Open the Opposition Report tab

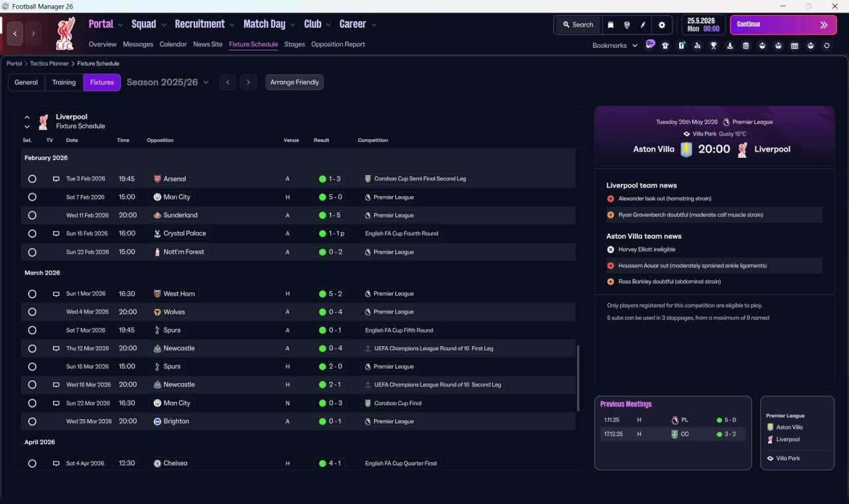tap(338, 44)
